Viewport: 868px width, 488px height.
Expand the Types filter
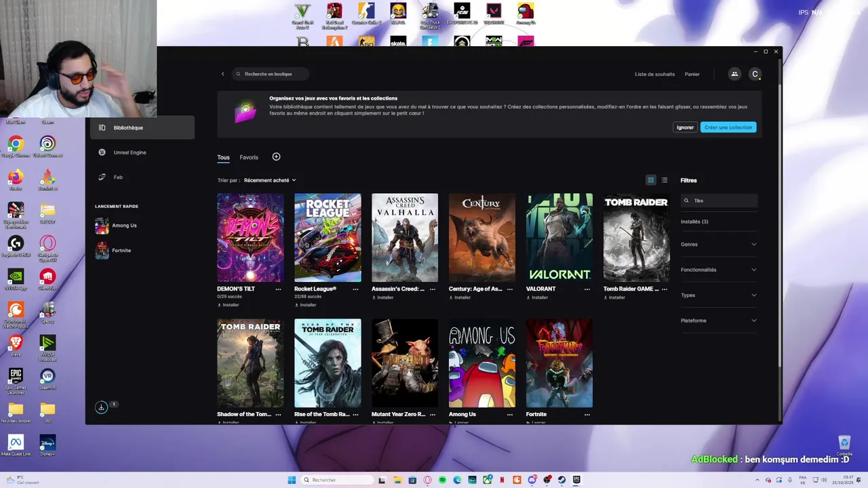(719, 295)
